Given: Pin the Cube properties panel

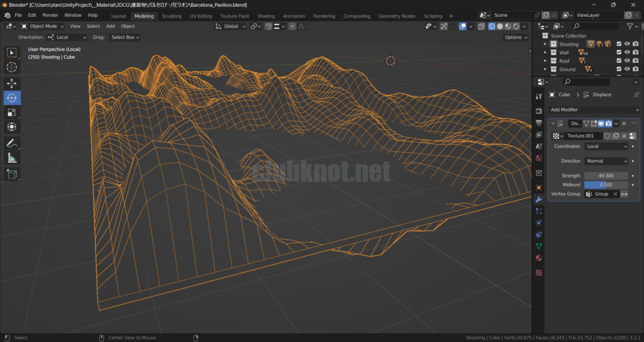Looking at the screenshot, I should click(636, 94).
